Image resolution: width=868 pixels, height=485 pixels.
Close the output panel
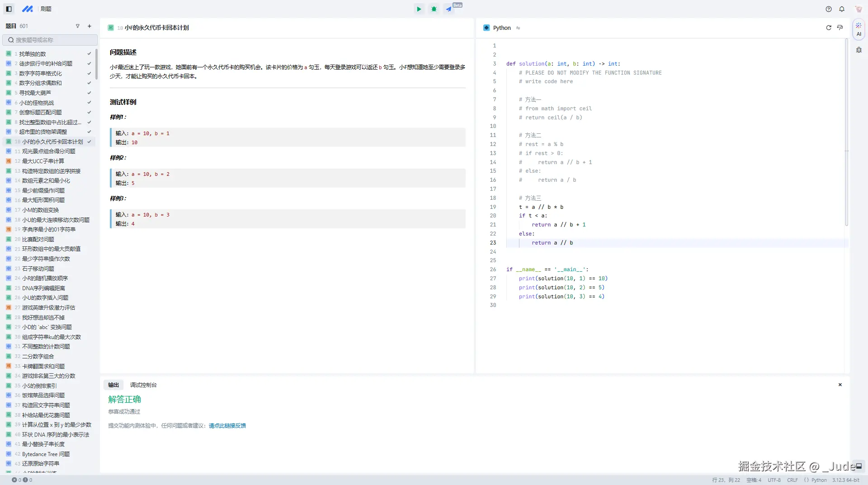pyautogui.click(x=840, y=385)
